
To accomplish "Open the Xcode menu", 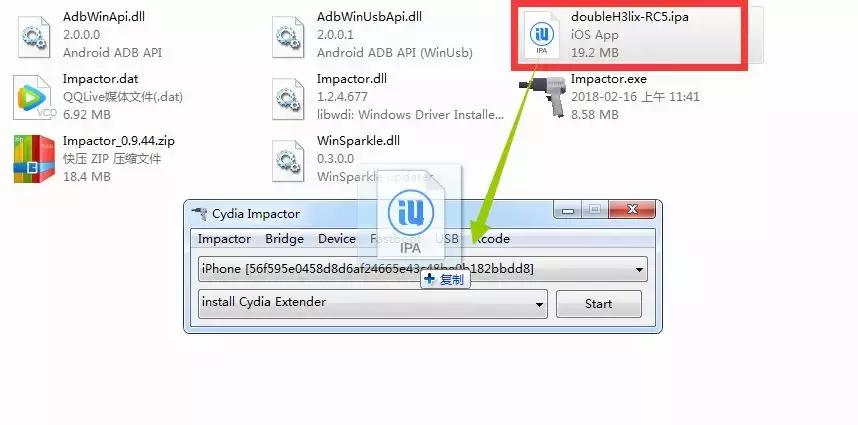I will [490, 239].
